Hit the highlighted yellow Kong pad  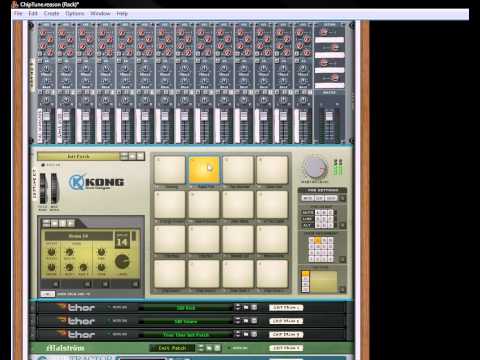click(x=204, y=170)
